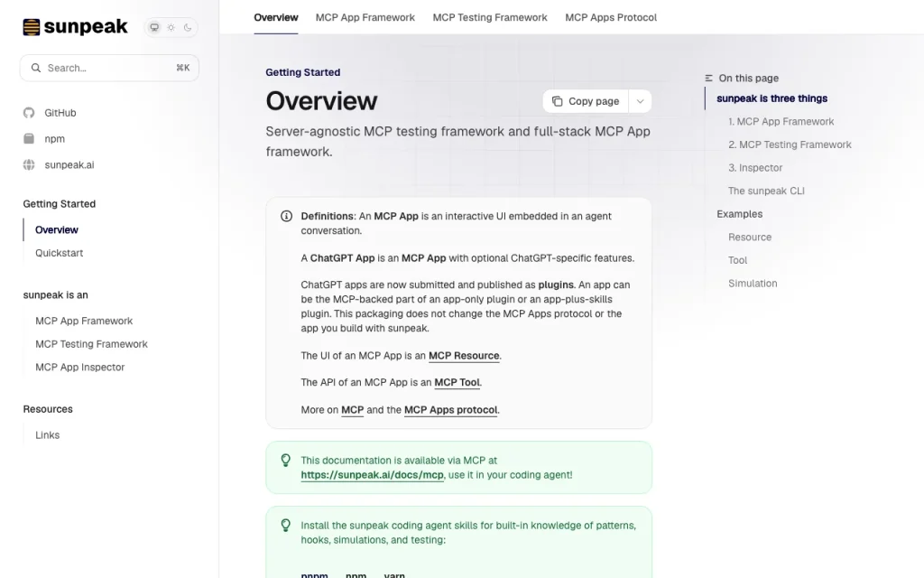Switch to MCP Apps Protocol tab
924x578 pixels.
611,18
